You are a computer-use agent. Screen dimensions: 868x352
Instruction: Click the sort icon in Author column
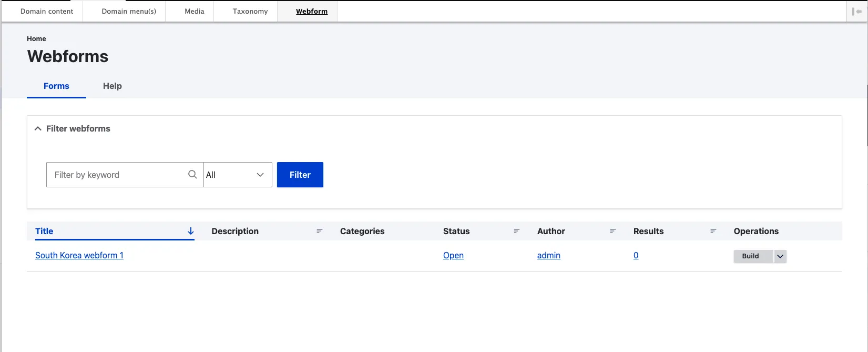tap(612, 231)
